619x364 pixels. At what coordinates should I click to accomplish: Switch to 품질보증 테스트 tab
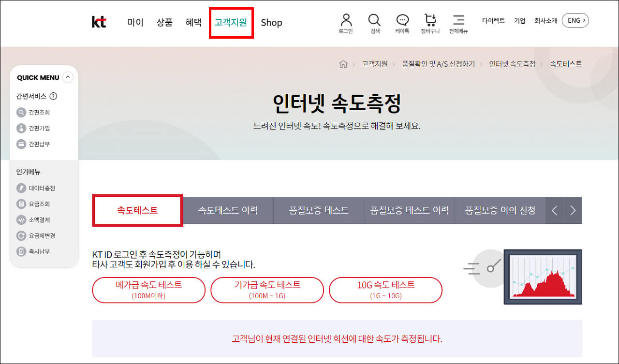319,210
